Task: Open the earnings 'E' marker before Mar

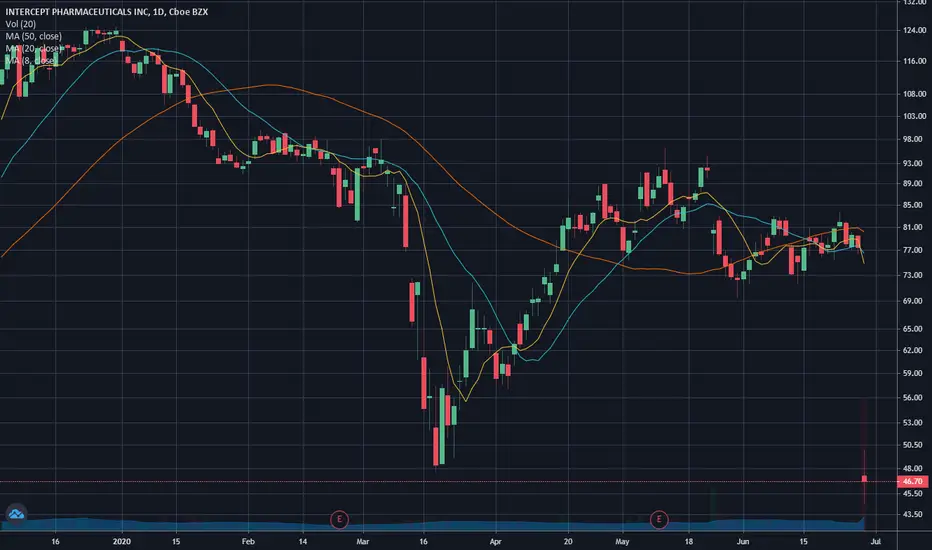Action: (x=339, y=520)
